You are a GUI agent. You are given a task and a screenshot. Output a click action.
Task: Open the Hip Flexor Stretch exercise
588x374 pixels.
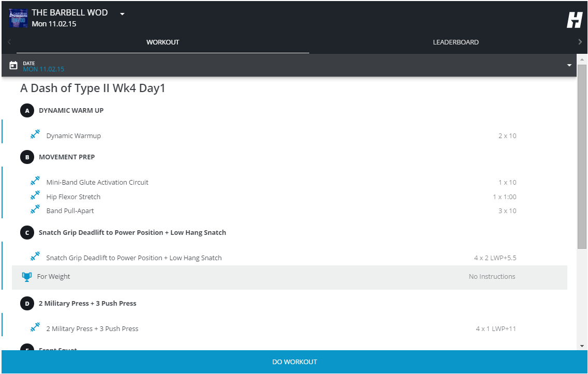(73, 197)
